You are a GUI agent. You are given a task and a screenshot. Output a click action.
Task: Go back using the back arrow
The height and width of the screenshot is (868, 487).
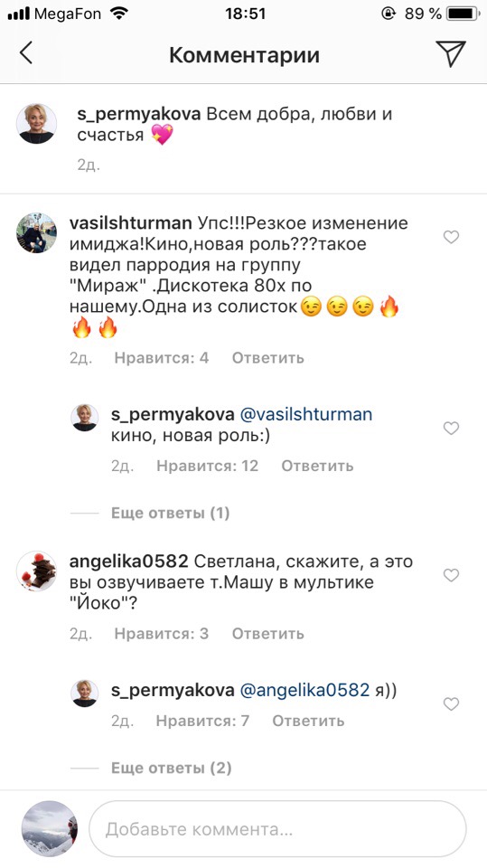pos(25,53)
